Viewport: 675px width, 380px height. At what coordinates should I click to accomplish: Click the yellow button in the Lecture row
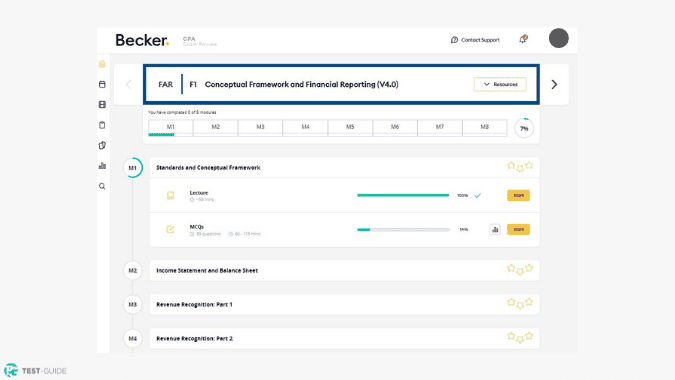click(518, 195)
